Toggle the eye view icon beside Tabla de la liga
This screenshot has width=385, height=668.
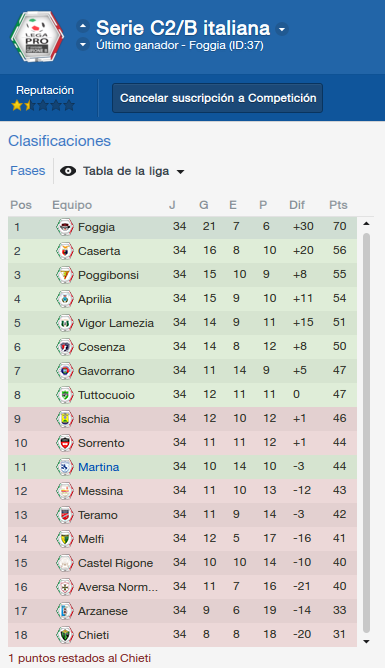68,171
